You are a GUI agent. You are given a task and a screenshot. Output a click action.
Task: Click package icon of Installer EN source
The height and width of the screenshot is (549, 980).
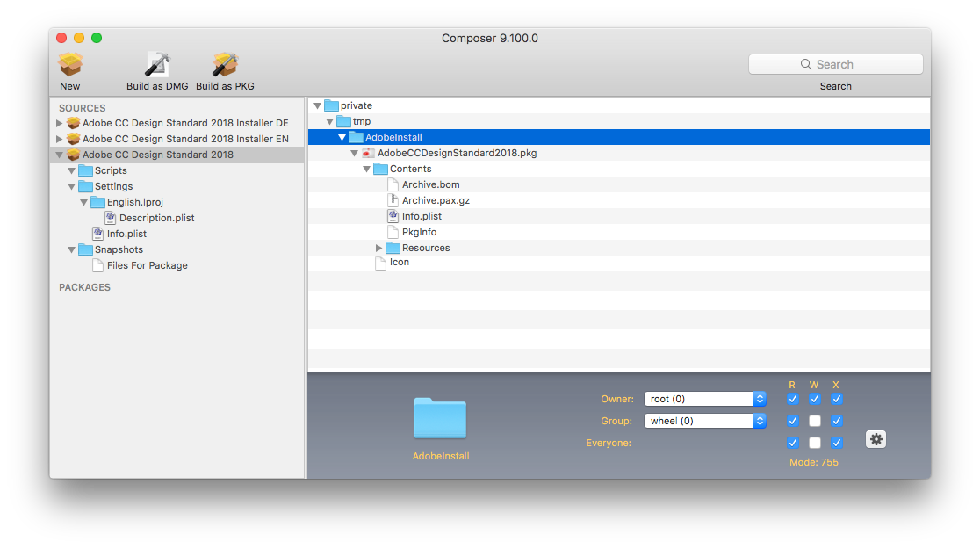click(73, 139)
